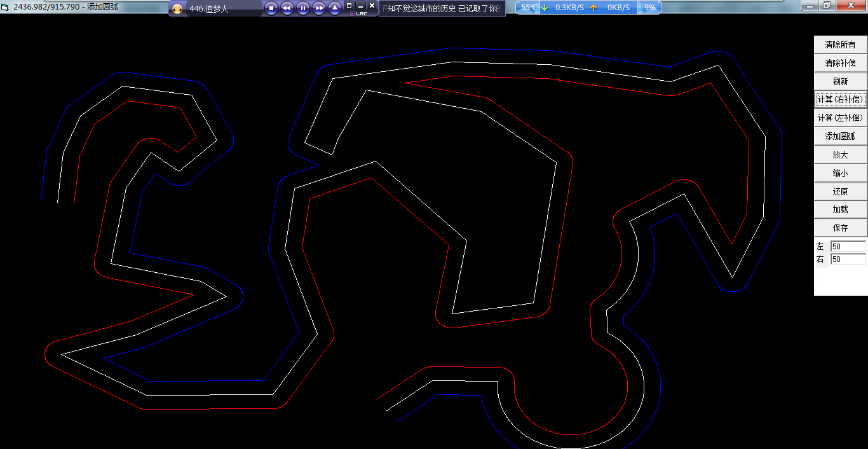Run 计算 (左补偿) left compensation

840,118
